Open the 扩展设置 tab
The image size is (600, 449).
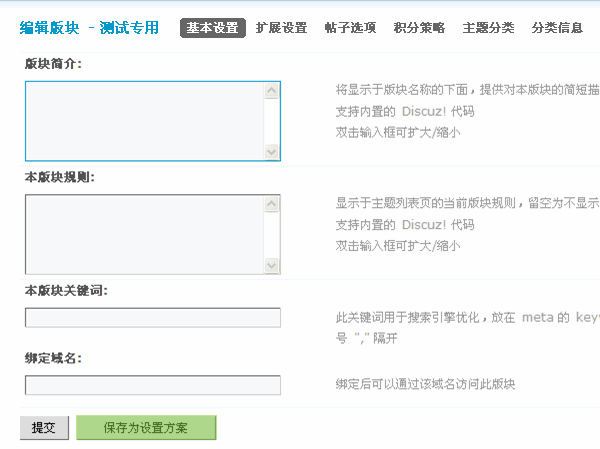(281, 28)
